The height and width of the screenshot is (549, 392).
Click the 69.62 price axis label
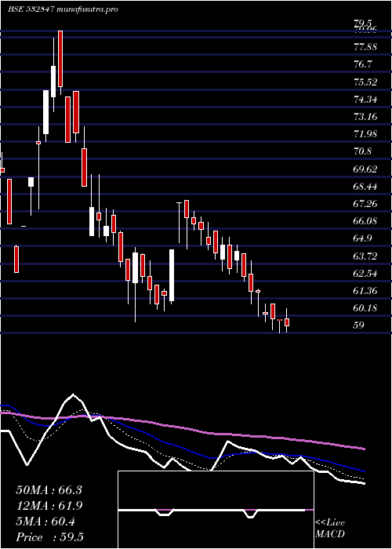365,169
